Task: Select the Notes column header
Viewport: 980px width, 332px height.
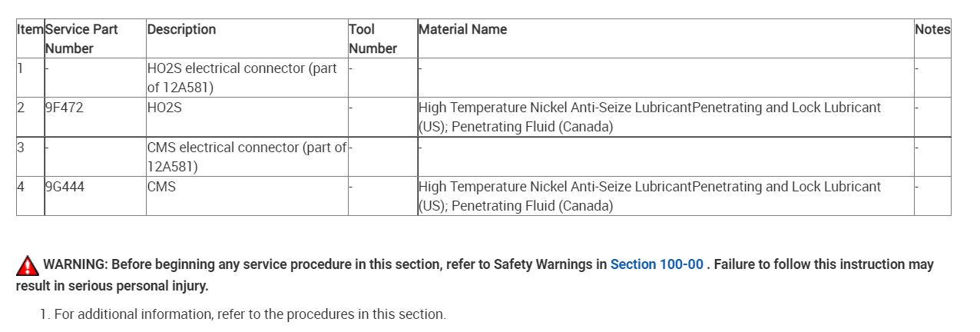Action: click(932, 30)
